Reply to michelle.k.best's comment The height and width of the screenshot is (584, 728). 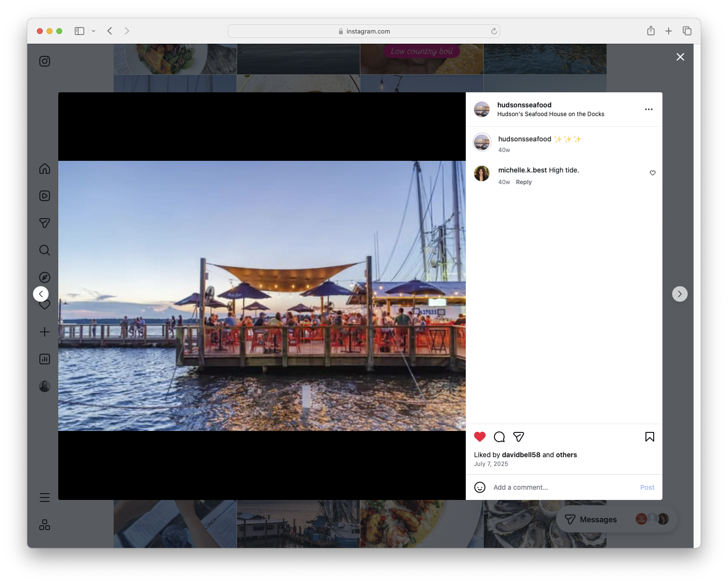524,182
